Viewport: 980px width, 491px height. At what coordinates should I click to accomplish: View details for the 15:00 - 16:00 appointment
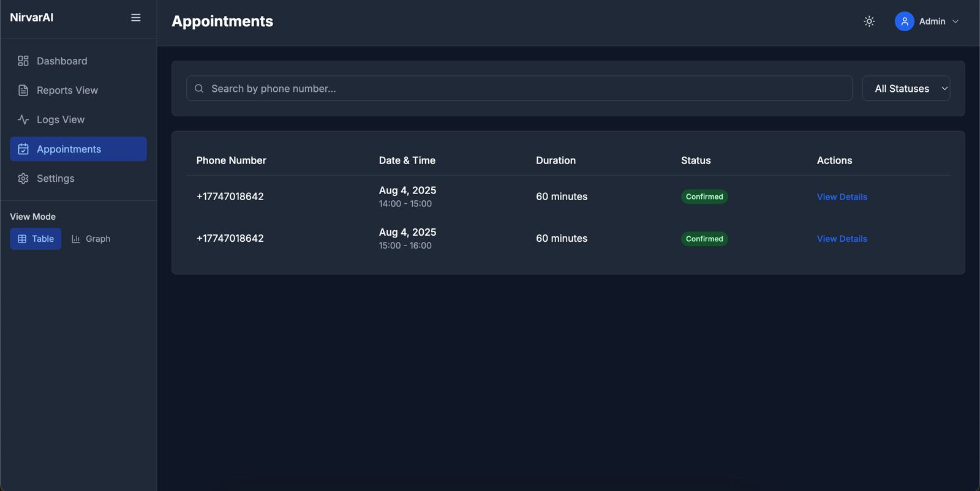842,239
